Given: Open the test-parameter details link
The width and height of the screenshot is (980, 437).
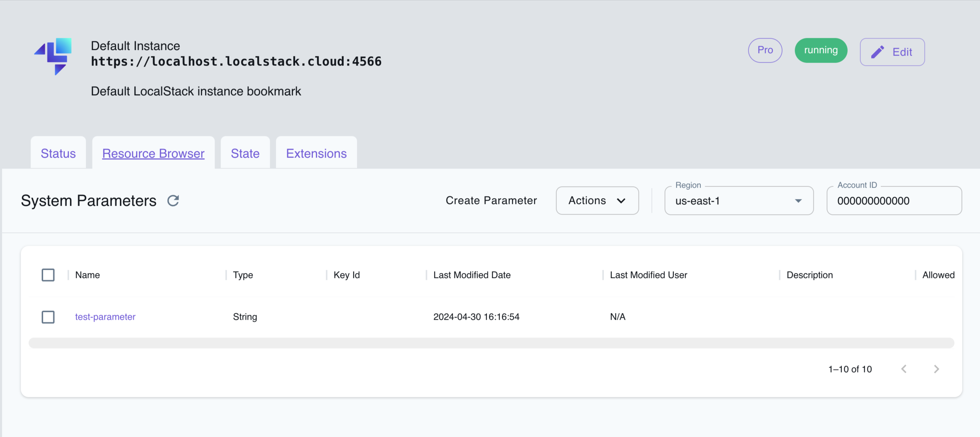Looking at the screenshot, I should [105, 317].
